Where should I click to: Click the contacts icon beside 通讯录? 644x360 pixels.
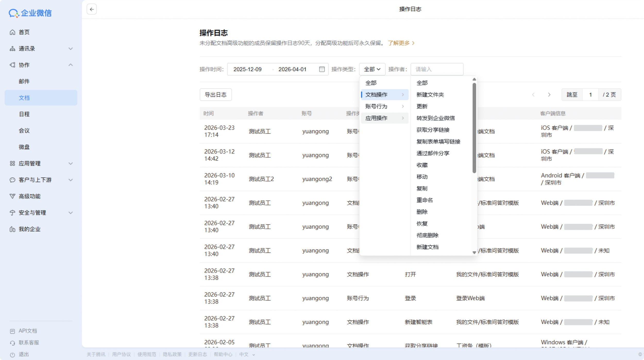[x=12, y=49]
